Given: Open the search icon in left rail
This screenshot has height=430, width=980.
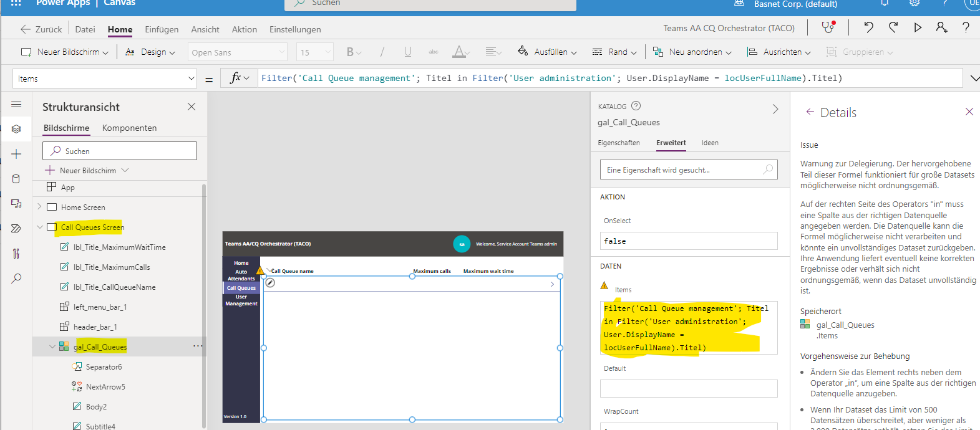Looking at the screenshot, I should (16, 279).
